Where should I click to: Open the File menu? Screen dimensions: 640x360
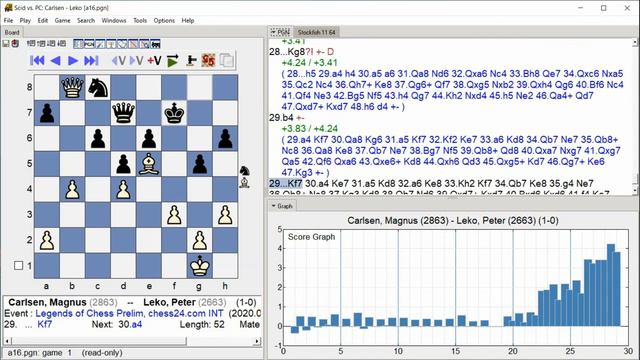click(8, 20)
